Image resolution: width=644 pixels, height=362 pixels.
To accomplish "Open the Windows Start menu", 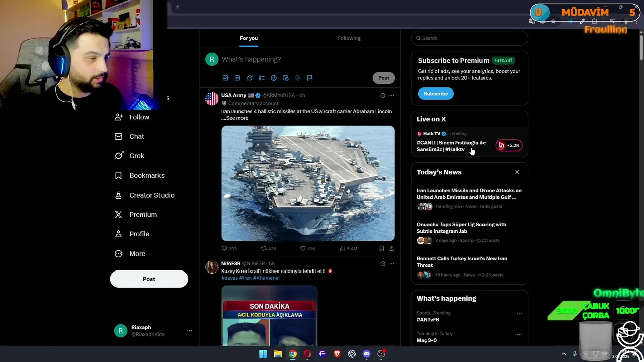I will [x=263, y=354].
